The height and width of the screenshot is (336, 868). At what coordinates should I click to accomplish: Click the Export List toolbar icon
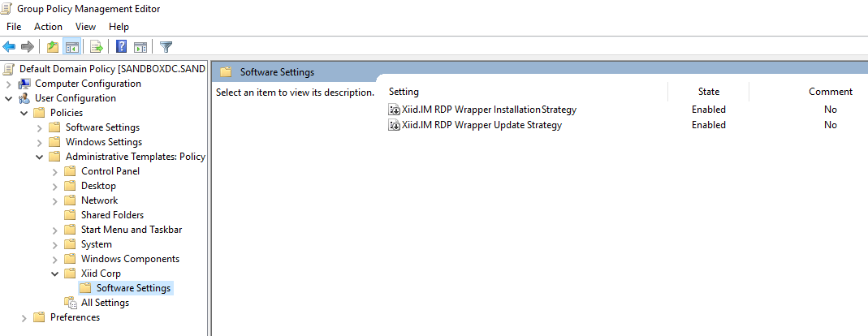96,47
